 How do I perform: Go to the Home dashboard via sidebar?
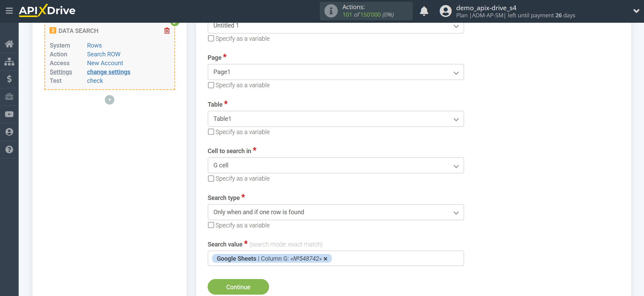[x=9, y=43]
